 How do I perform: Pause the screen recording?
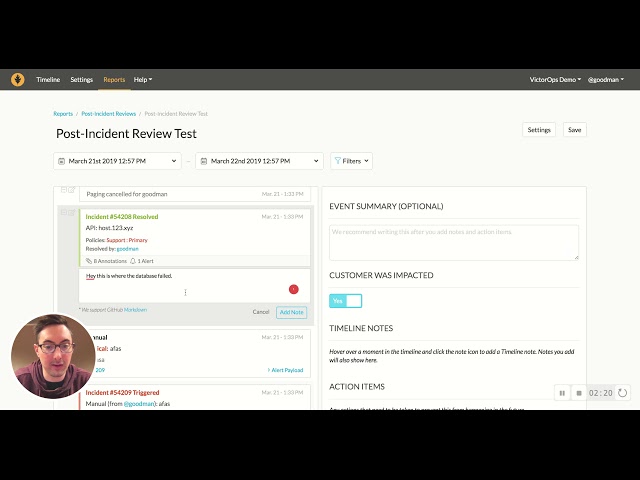click(562, 393)
